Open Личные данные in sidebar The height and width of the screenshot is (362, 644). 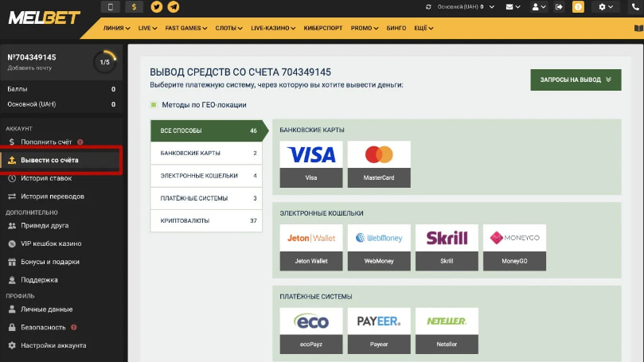click(x=61, y=309)
